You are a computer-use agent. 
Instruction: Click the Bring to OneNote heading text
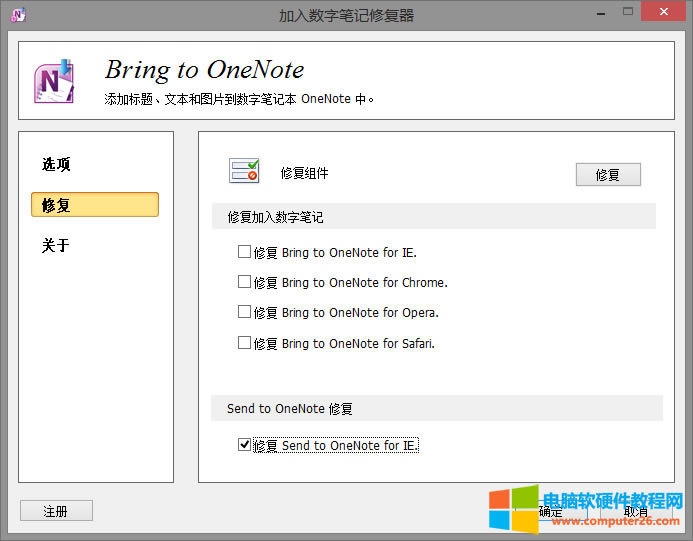coord(204,70)
